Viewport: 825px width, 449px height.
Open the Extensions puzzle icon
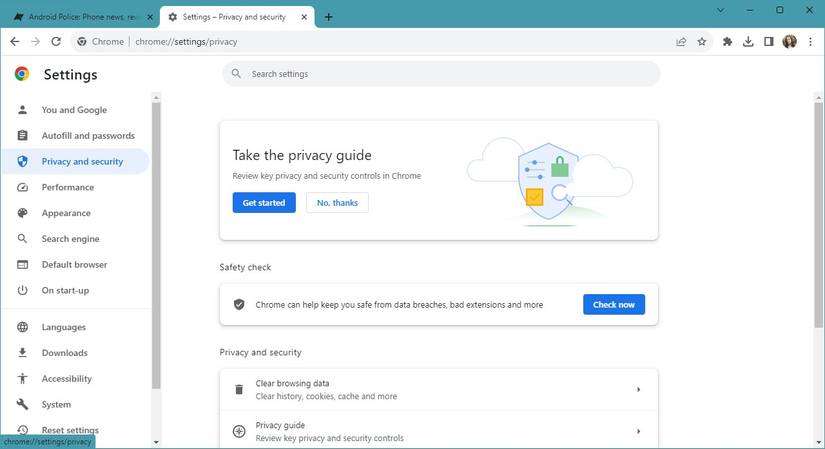pyautogui.click(x=727, y=42)
